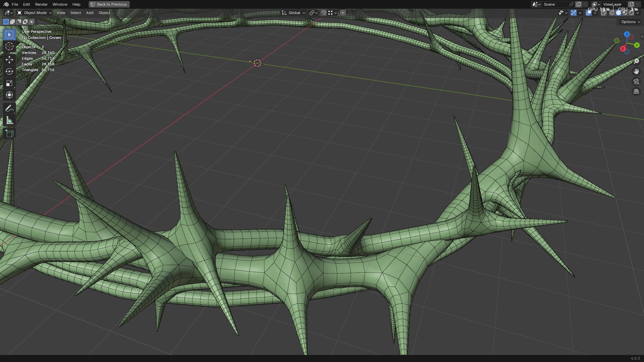Viewport: 644px width, 362px height.
Task: Select the Rotate tool
Action: click(9, 71)
